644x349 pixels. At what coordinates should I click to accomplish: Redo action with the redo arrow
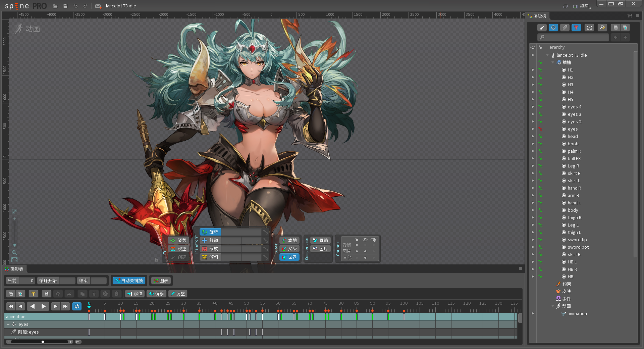(x=86, y=6)
